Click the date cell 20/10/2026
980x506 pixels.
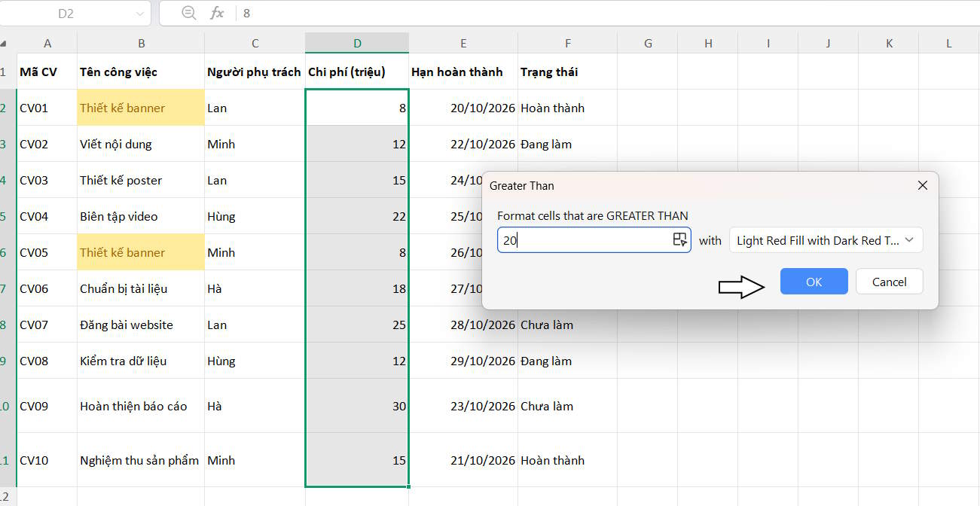tap(463, 108)
